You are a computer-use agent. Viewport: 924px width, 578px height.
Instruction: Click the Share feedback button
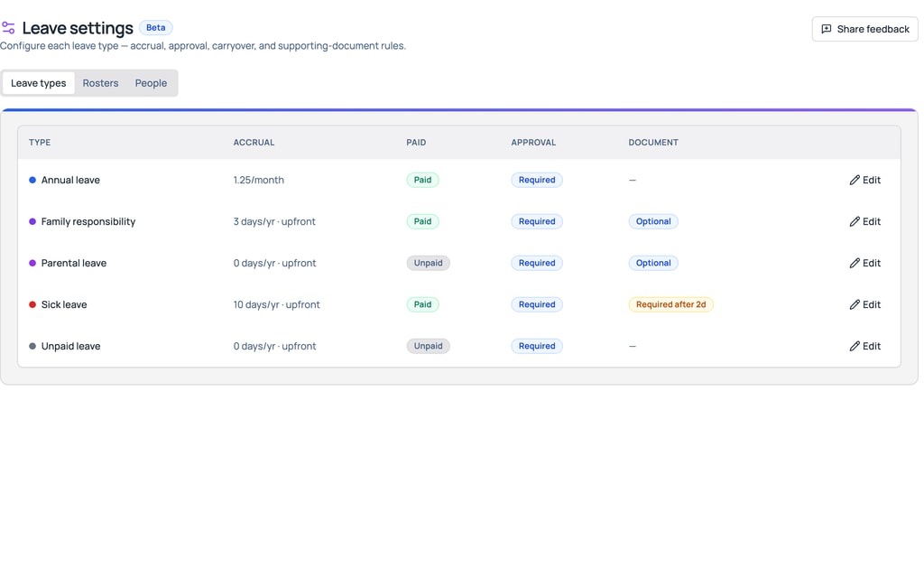[864, 29]
